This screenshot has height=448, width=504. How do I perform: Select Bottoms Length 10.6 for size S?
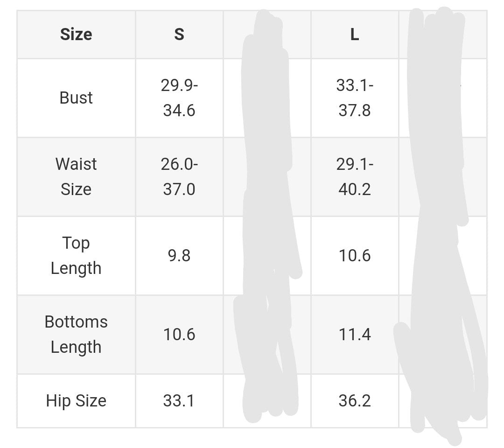pos(179,335)
